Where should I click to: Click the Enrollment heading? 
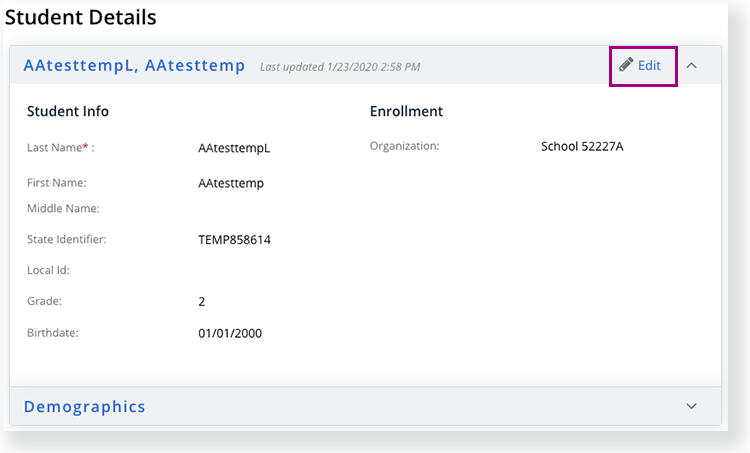tap(406, 111)
